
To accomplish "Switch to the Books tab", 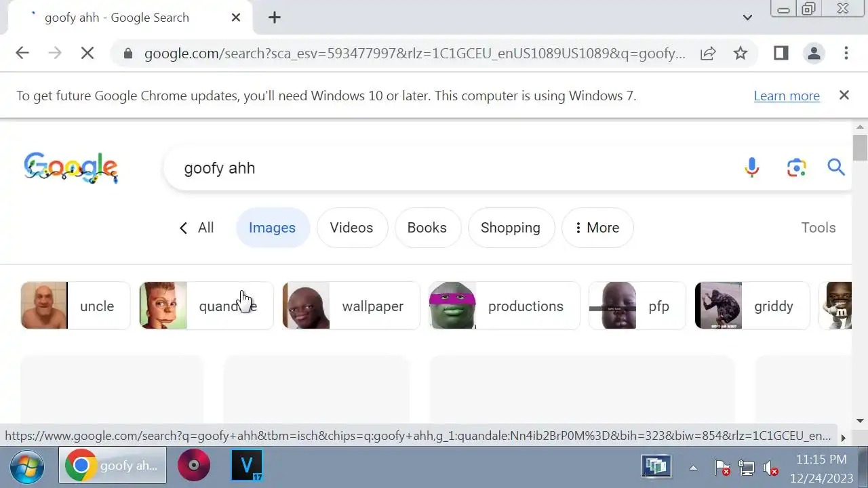I will (427, 228).
